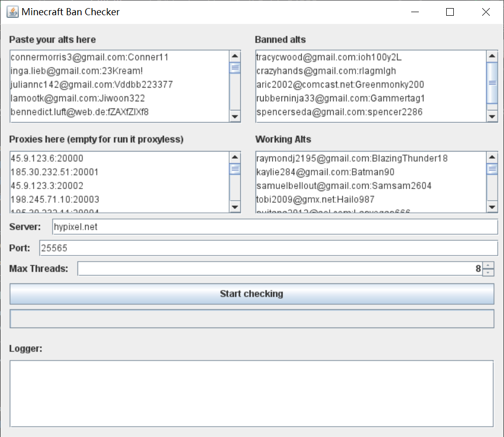Click the progress bar below Start checking
This screenshot has width=504, height=437.
251,319
